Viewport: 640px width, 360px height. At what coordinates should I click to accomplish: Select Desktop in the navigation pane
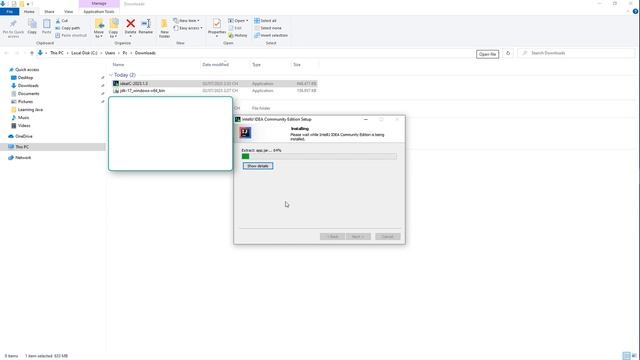click(x=25, y=78)
